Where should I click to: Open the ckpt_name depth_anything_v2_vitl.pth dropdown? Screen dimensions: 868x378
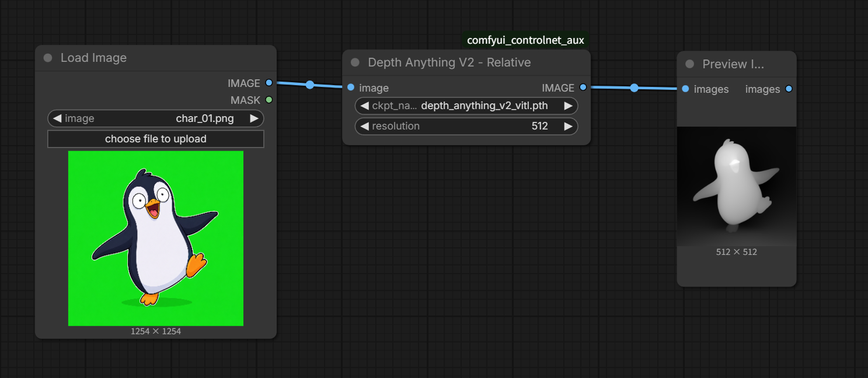tap(466, 106)
